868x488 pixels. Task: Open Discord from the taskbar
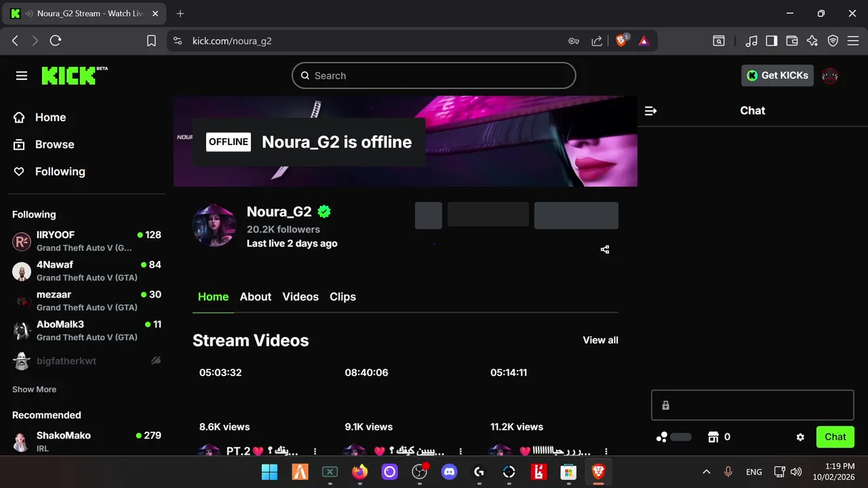[449, 472]
